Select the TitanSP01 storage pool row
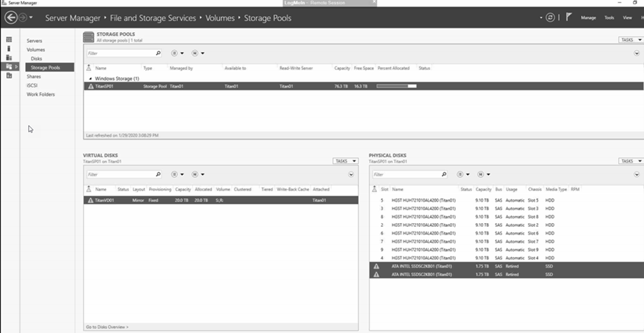The width and height of the screenshot is (644, 333). pyautogui.click(x=363, y=86)
